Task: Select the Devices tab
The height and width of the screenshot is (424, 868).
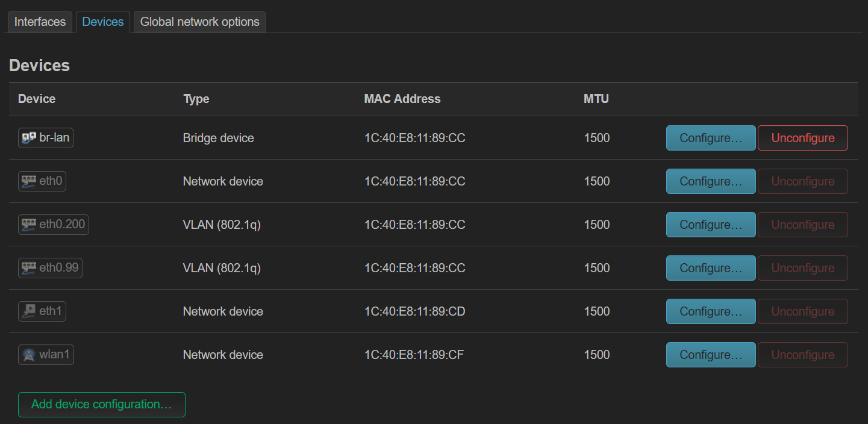Action: 103,22
